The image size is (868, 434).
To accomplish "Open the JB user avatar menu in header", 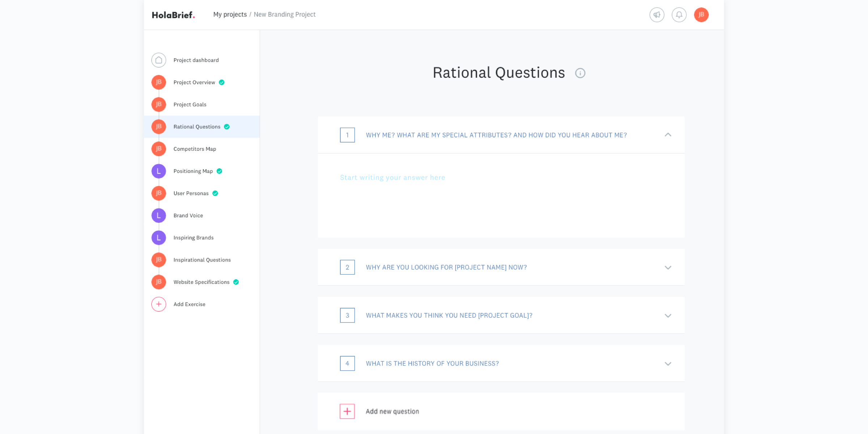I will [x=701, y=15].
